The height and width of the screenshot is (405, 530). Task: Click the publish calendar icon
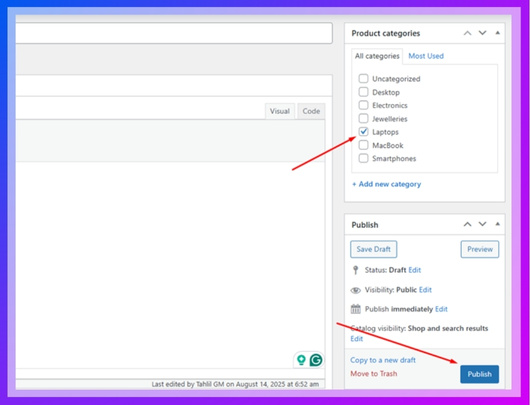coord(356,309)
